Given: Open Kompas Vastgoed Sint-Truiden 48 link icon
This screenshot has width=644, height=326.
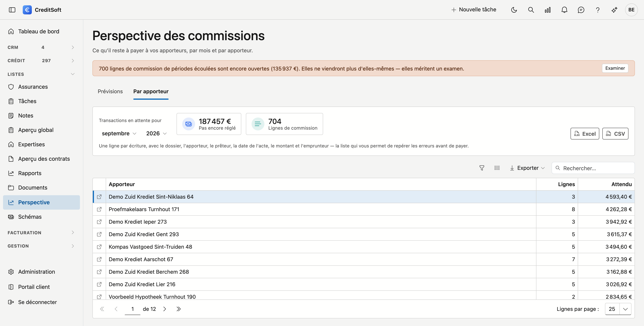Looking at the screenshot, I should pos(99,247).
